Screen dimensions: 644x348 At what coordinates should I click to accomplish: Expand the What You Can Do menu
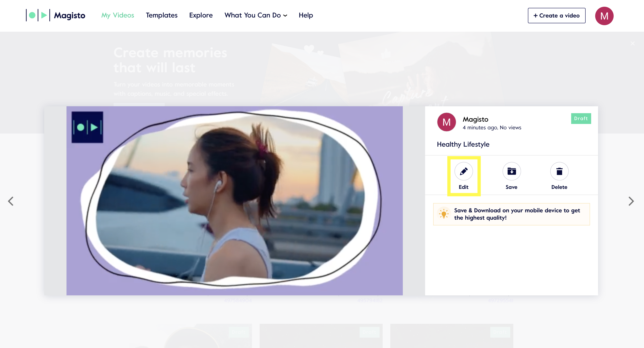click(x=256, y=15)
